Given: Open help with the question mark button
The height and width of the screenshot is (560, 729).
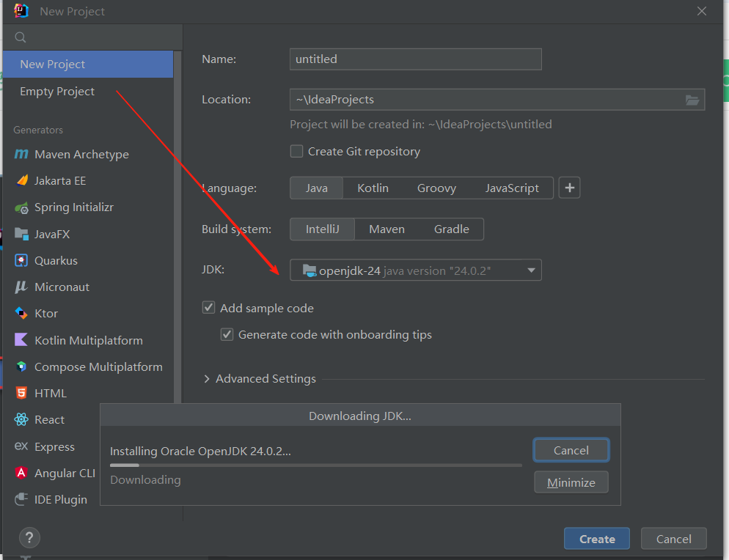Looking at the screenshot, I should pos(29,538).
